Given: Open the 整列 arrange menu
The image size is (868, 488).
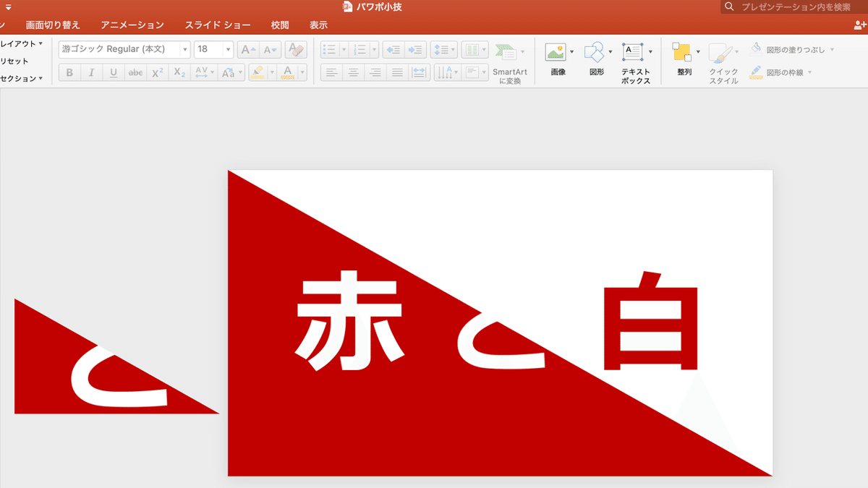Looking at the screenshot, I should (x=685, y=59).
